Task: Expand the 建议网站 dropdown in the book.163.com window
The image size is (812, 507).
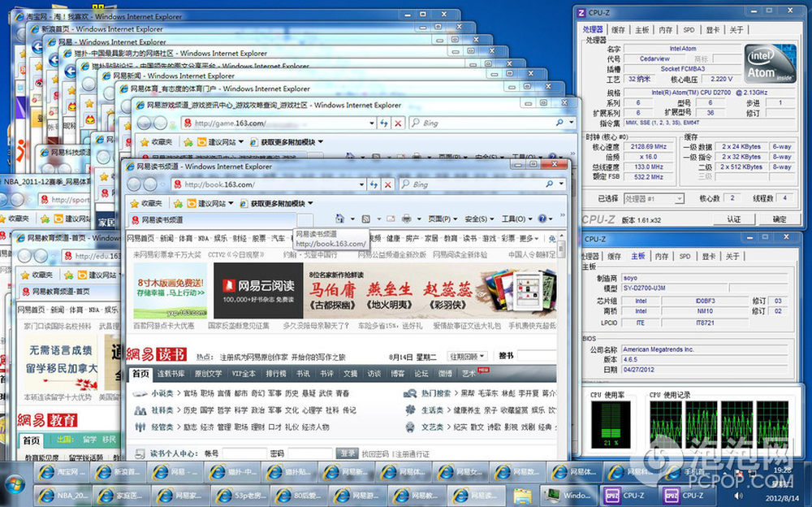Action: (x=231, y=203)
